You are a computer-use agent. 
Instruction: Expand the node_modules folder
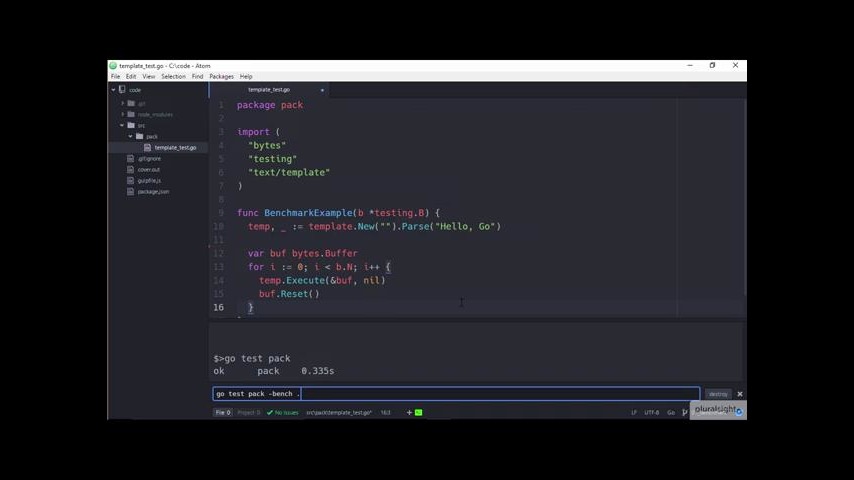pos(122,114)
